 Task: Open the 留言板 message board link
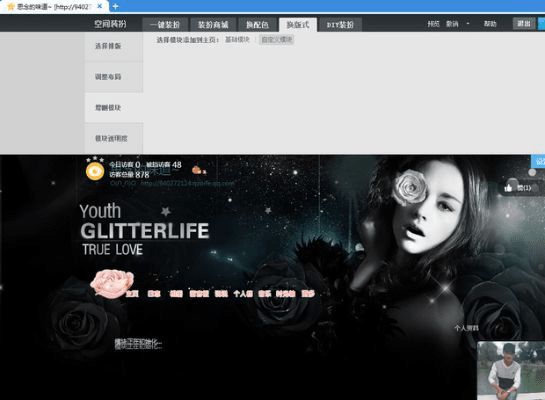[x=199, y=294]
